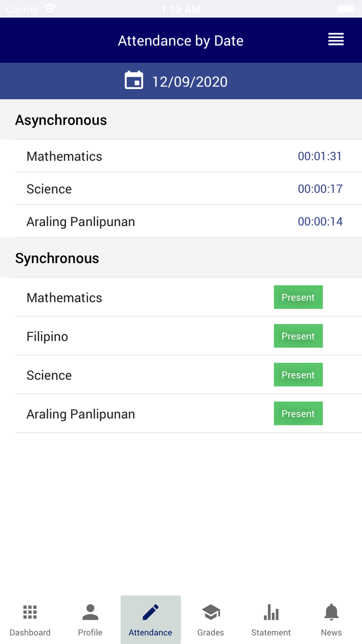Open Dashboard grid icon

[x=30, y=612]
